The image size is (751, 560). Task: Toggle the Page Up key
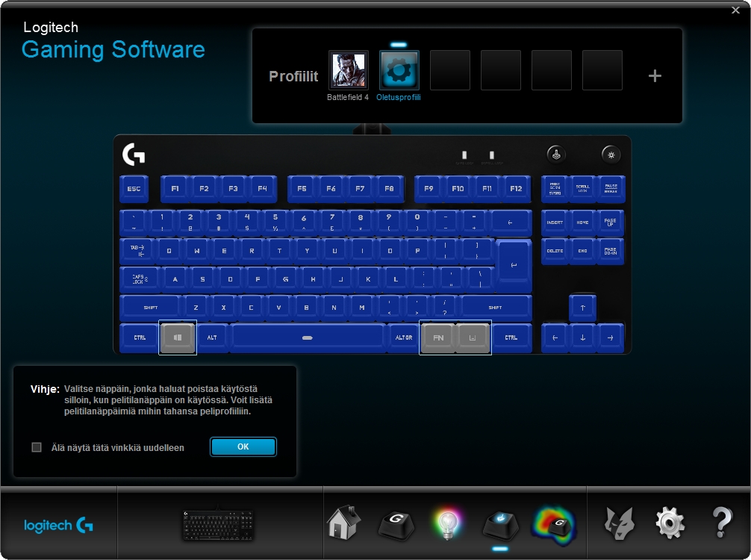pos(610,223)
